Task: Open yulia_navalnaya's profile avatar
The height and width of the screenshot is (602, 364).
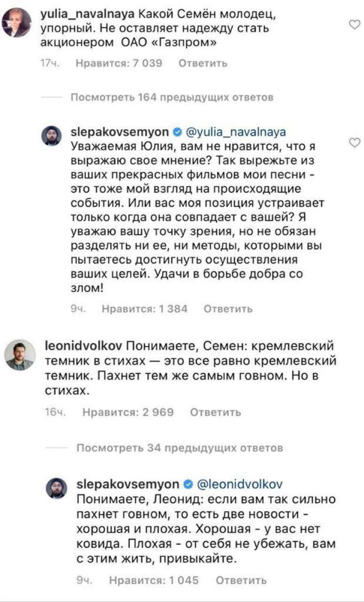Action: click(x=16, y=22)
